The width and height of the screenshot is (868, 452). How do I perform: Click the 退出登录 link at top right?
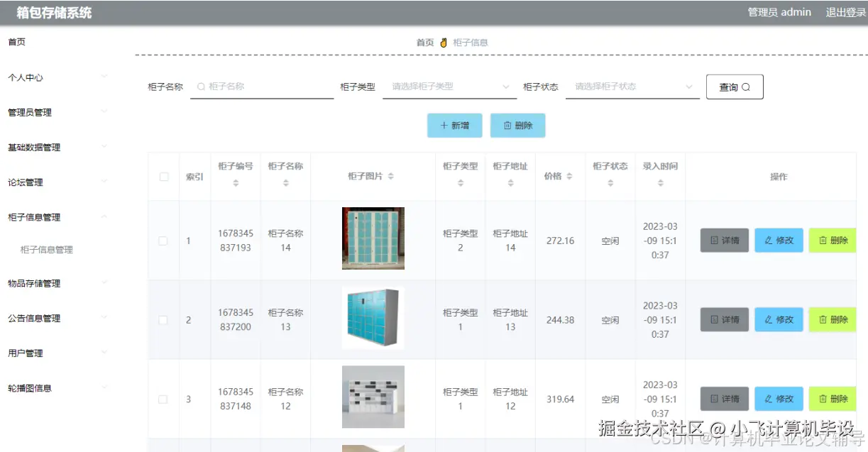tap(844, 12)
